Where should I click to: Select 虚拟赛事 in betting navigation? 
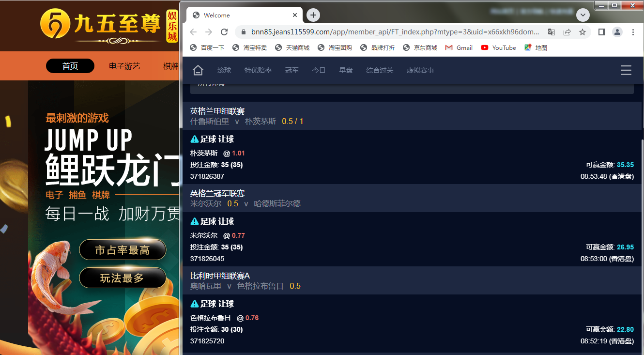point(420,70)
